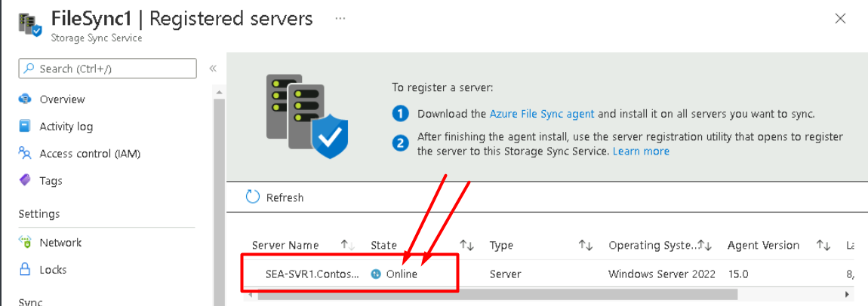The height and width of the screenshot is (306, 868).
Task: Click the large server shield illustration
Action: pos(308,116)
